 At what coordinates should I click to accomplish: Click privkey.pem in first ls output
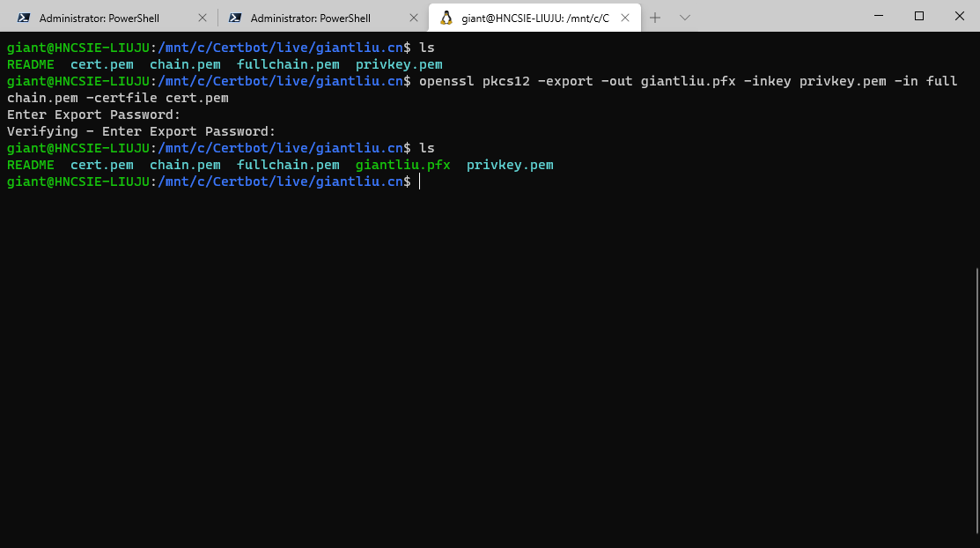tap(399, 64)
